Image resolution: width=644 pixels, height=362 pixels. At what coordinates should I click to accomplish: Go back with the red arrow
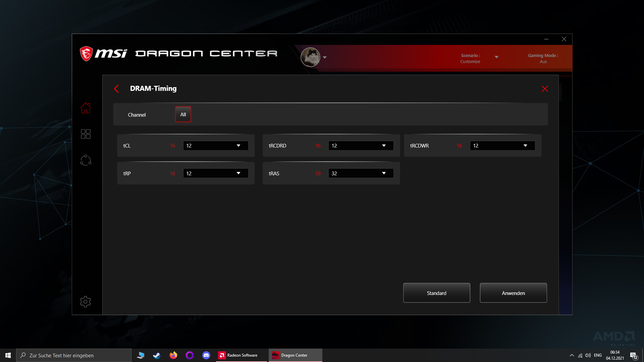(x=116, y=89)
